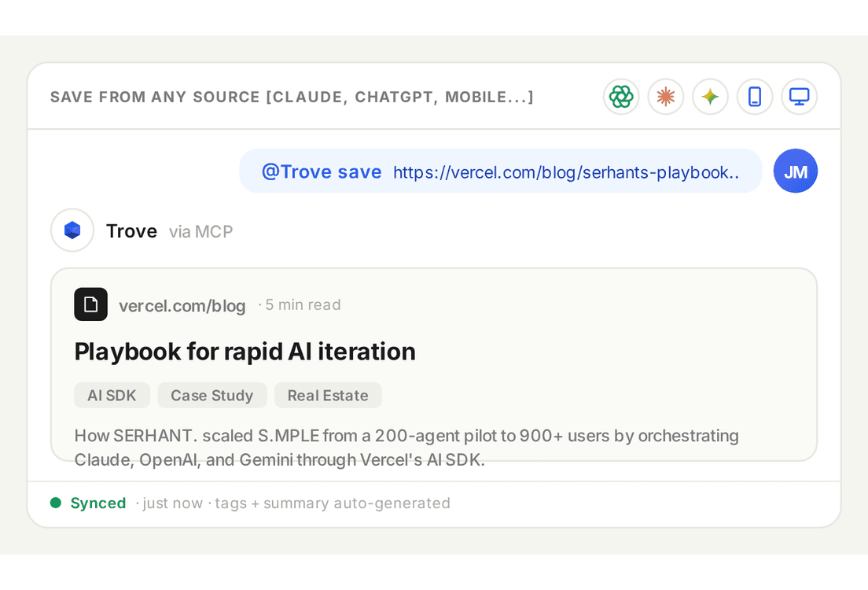The width and height of the screenshot is (868, 590).
Task: Click the '5 min read' text
Action: point(303,304)
